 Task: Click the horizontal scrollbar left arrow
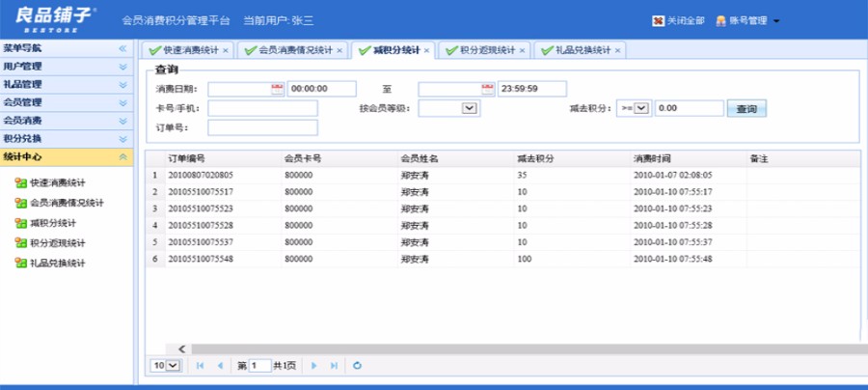[x=181, y=349]
